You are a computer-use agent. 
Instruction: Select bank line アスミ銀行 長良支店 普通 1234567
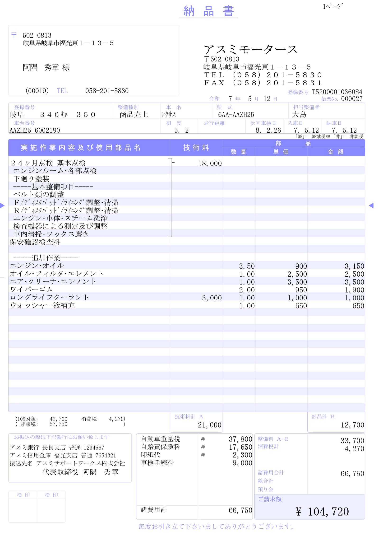pos(57,448)
